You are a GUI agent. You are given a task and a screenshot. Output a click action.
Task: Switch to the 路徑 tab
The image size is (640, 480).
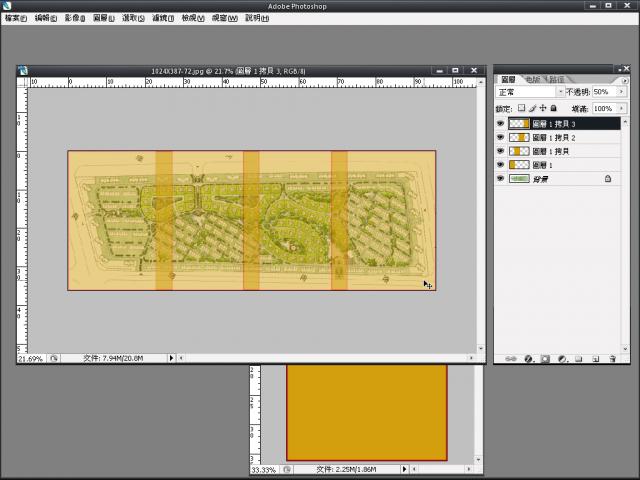click(x=557, y=78)
